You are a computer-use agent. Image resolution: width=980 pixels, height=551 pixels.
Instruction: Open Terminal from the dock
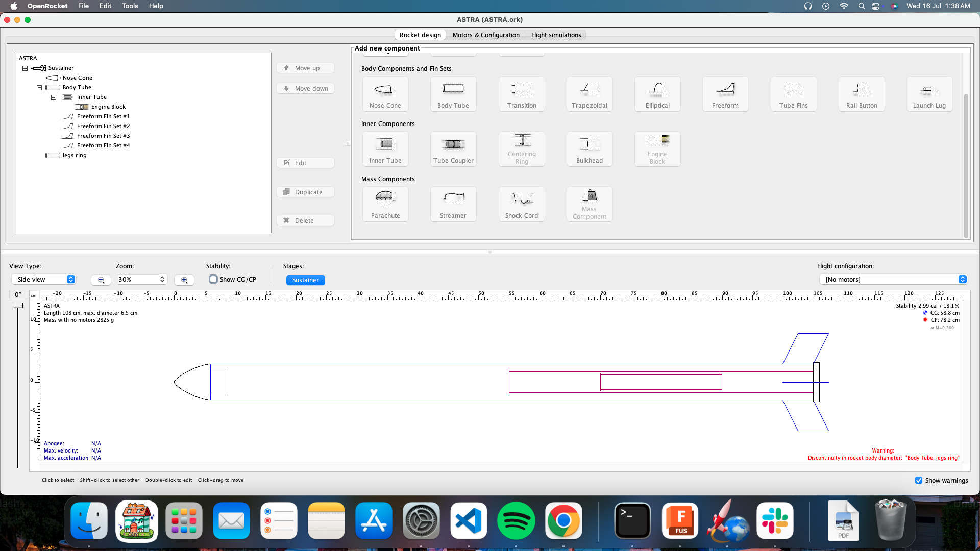tap(632, 521)
